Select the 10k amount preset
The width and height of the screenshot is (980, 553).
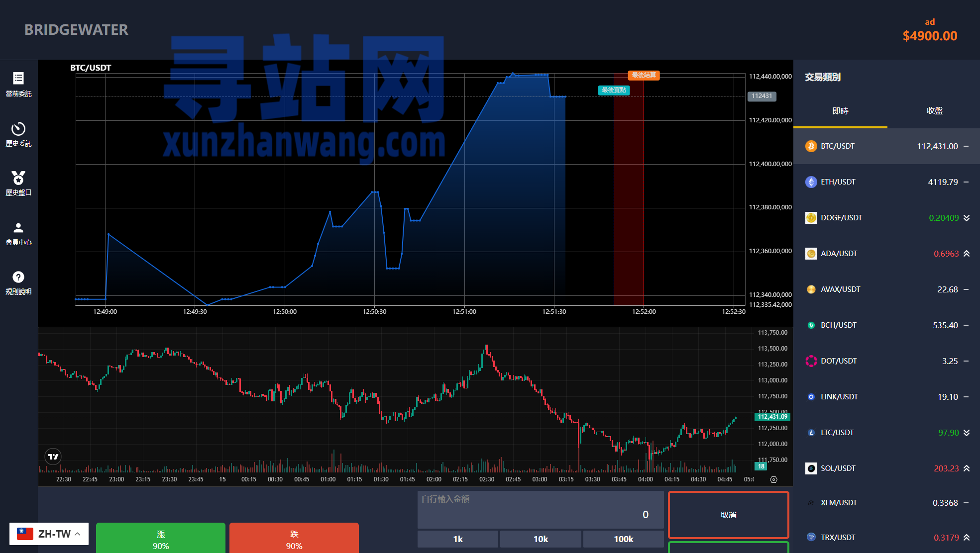(x=541, y=539)
